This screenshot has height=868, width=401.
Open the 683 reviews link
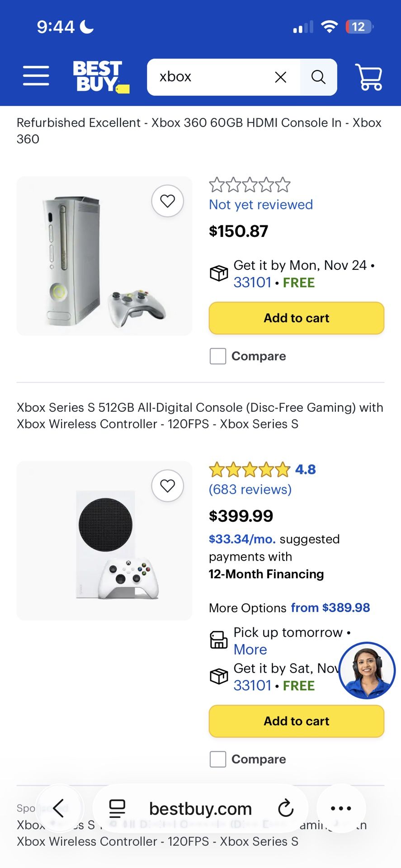pos(249,489)
